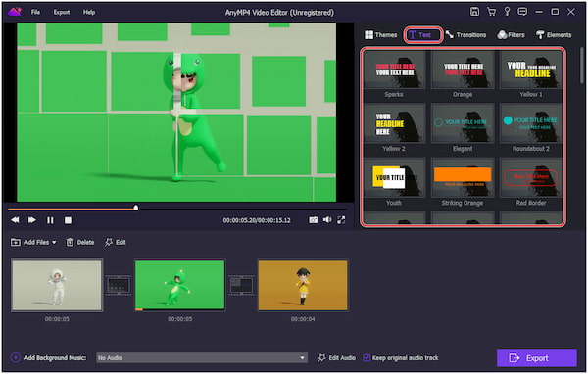Image resolution: width=588 pixels, height=374 pixels.
Task: Expand the Add Files dropdown arrow
Action: [x=54, y=243]
